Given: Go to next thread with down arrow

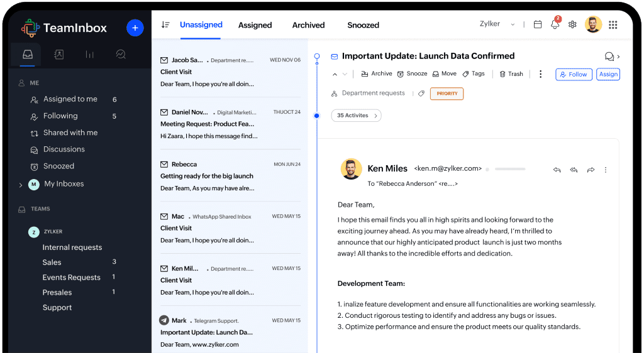Looking at the screenshot, I should pyautogui.click(x=345, y=74).
